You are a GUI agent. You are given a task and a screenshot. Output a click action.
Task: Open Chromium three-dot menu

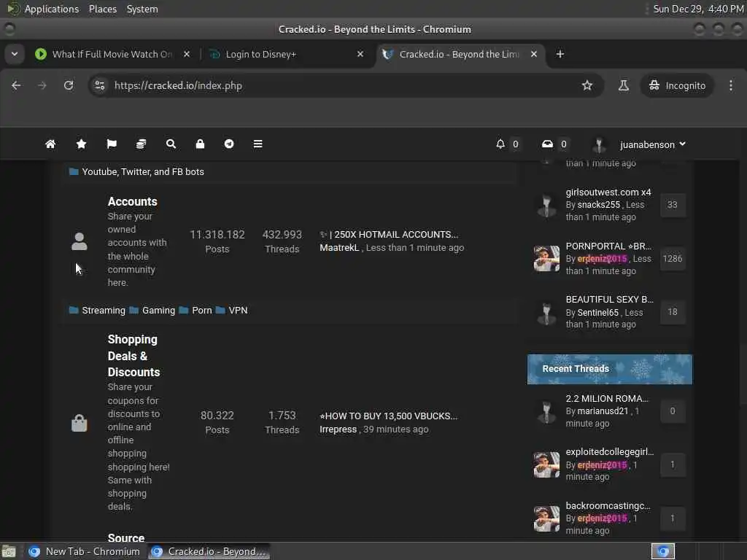(731, 85)
